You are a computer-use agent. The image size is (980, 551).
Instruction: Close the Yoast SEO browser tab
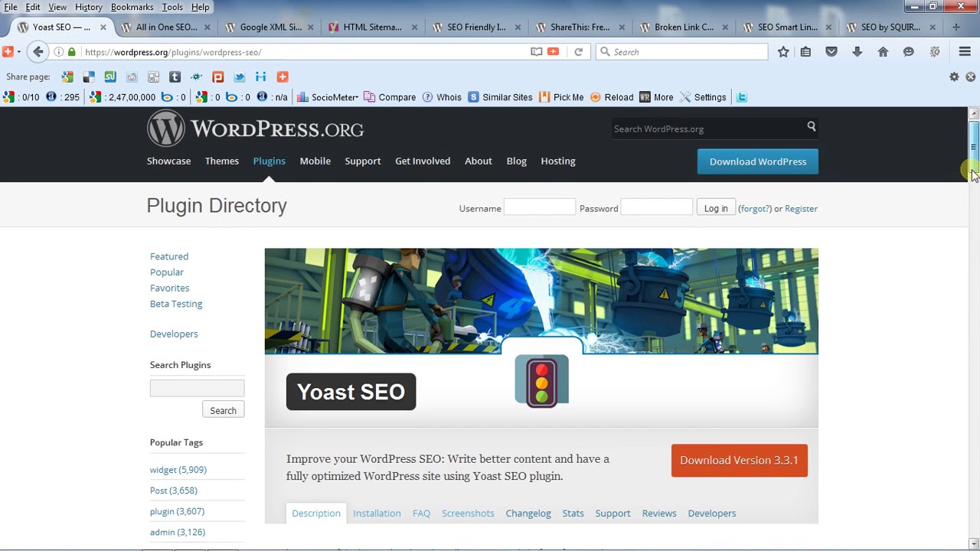click(103, 27)
